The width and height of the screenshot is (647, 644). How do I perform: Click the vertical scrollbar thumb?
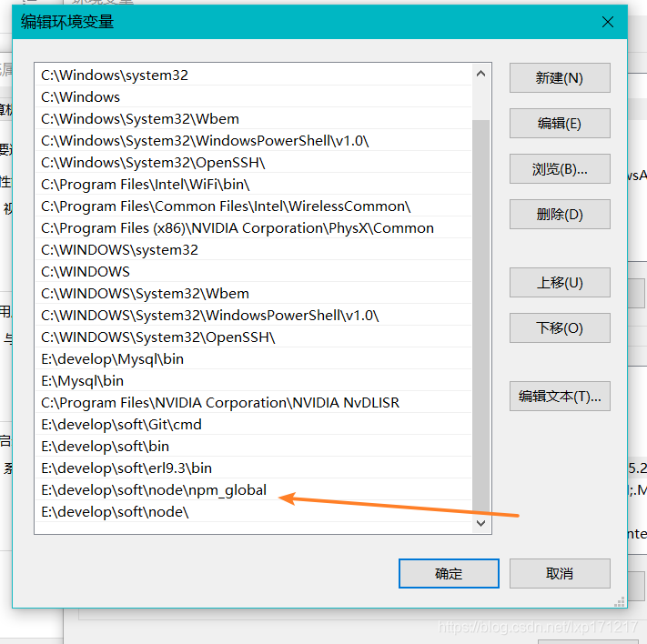click(x=480, y=317)
